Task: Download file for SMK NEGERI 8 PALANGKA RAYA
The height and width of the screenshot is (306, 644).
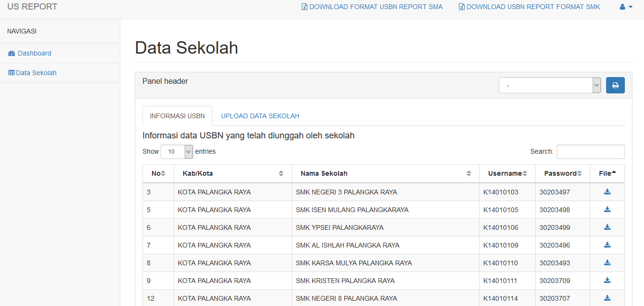Action: coord(607,298)
